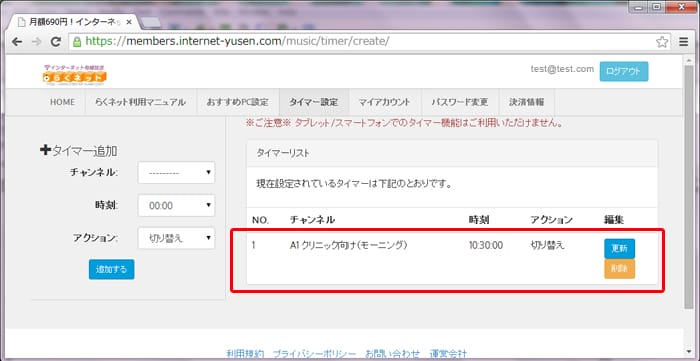Click the タイマー追加 heading
Screen dimensions: 700x361
(x=79, y=151)
